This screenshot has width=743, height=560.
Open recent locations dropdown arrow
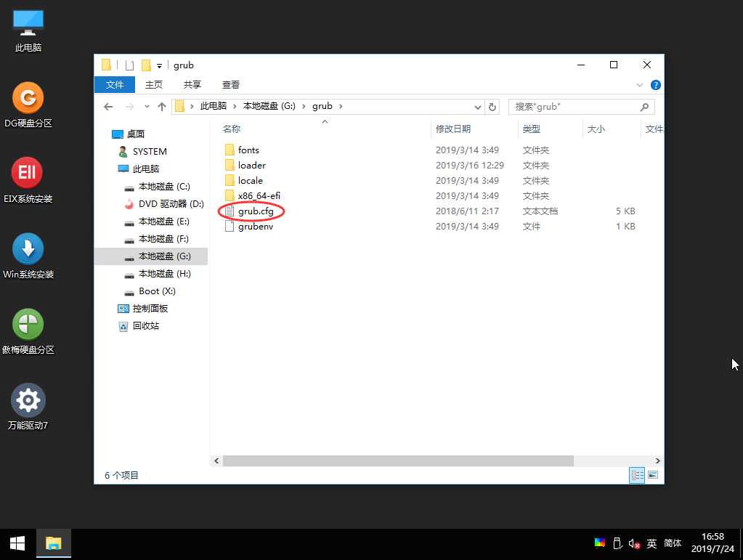pos(147,107)
